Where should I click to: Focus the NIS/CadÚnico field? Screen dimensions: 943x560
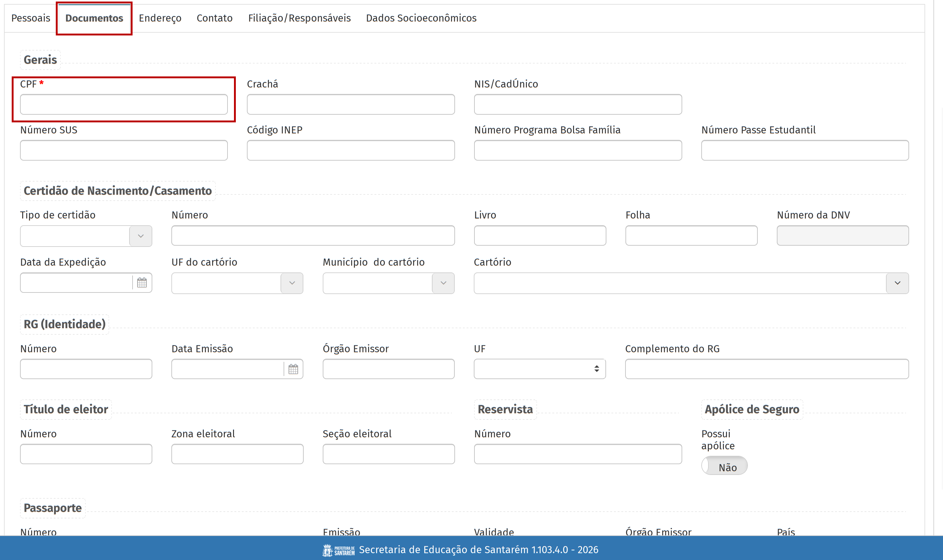point(578,104)
